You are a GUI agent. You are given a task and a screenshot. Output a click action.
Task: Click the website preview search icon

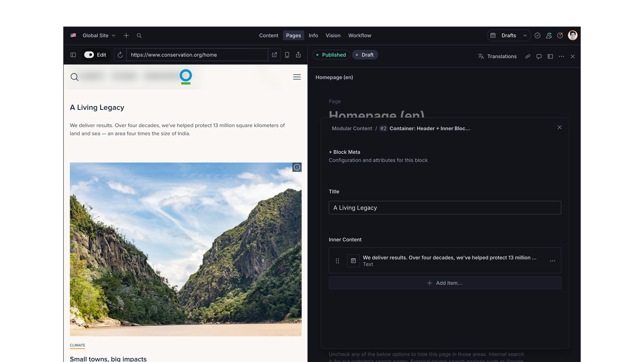click(74, 77)
